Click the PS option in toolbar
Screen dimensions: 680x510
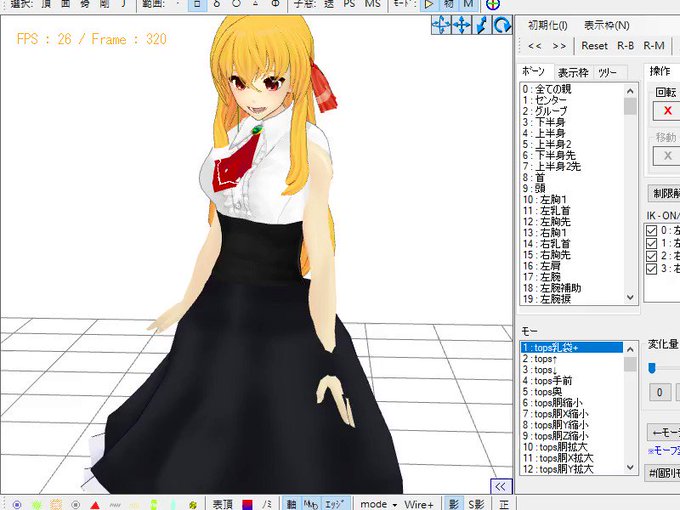(349, 4)
